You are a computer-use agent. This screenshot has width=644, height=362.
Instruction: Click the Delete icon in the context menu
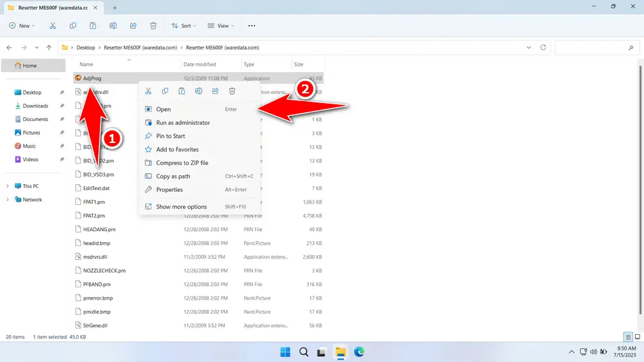click(232, 91)
